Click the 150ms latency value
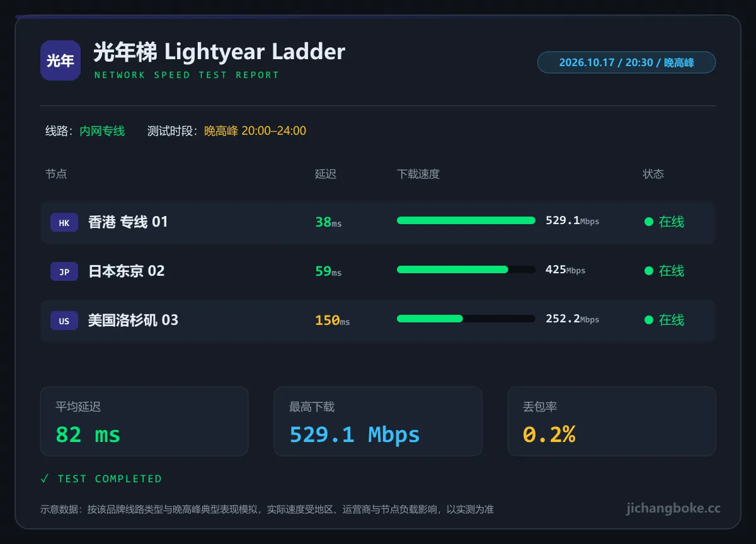This screenshot has width=756, height=544. 333,320
